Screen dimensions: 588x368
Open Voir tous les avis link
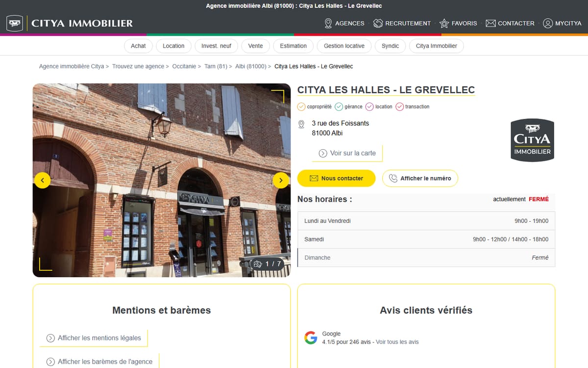[397, 342]
